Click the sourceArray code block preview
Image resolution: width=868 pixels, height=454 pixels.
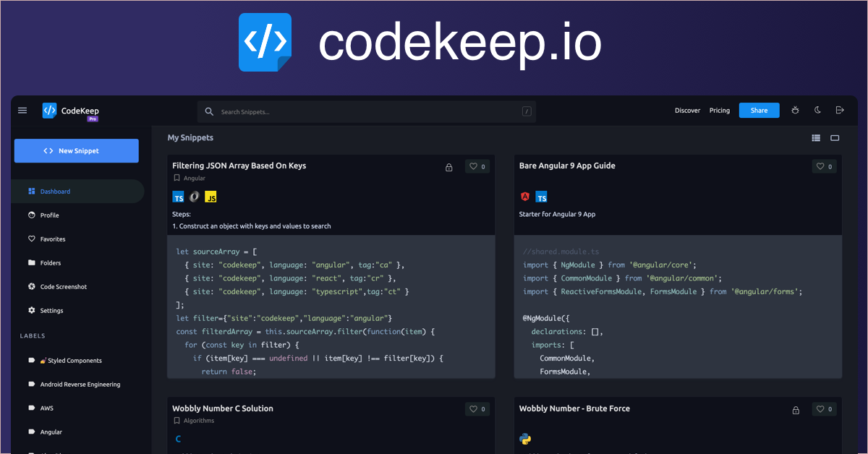(x=331, y=307)
